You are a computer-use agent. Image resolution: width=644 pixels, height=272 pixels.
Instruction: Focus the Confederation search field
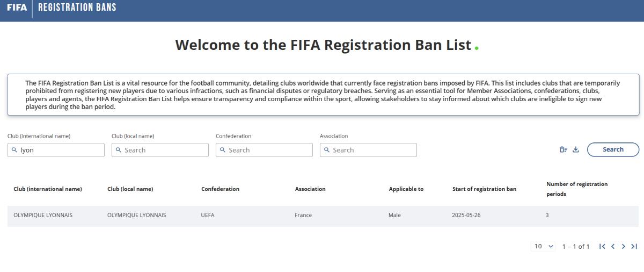coord(264,150)
